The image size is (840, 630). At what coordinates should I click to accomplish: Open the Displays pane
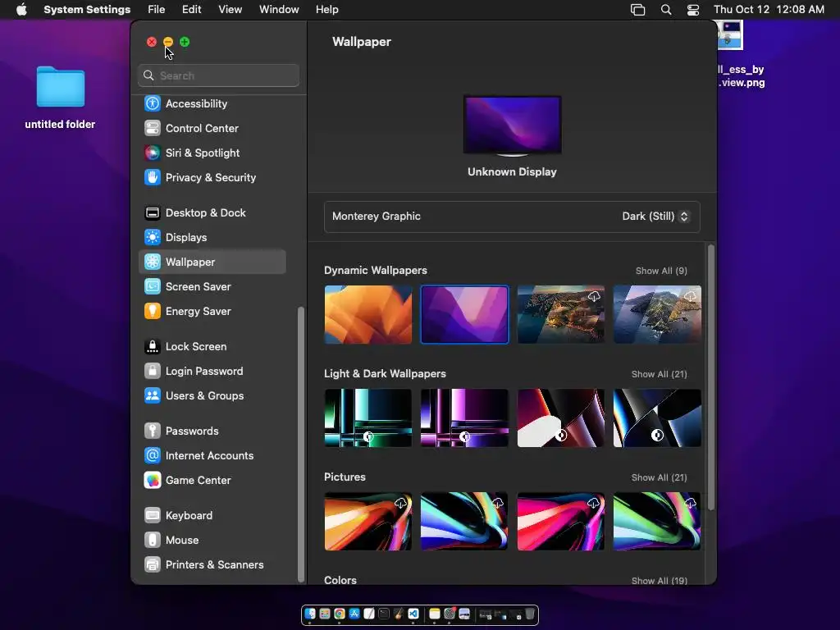pos(212,237)
